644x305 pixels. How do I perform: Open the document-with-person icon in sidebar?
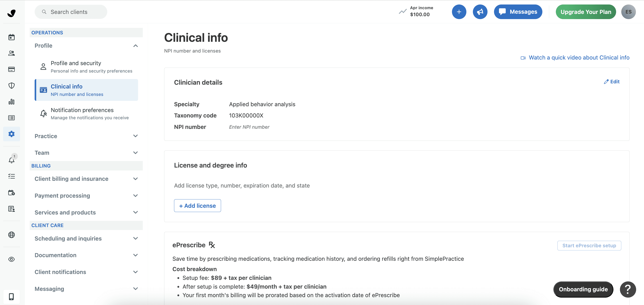(x=11, y=209)
